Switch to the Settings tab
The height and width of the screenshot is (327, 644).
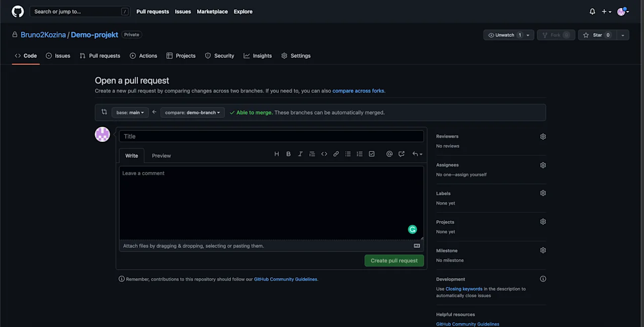[296, 56]
